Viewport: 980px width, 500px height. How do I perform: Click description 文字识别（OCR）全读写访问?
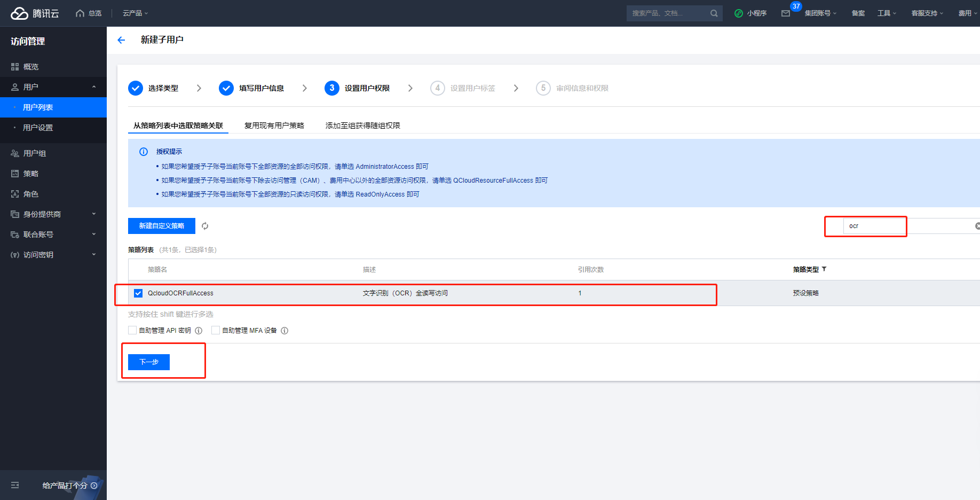[405, 293]
